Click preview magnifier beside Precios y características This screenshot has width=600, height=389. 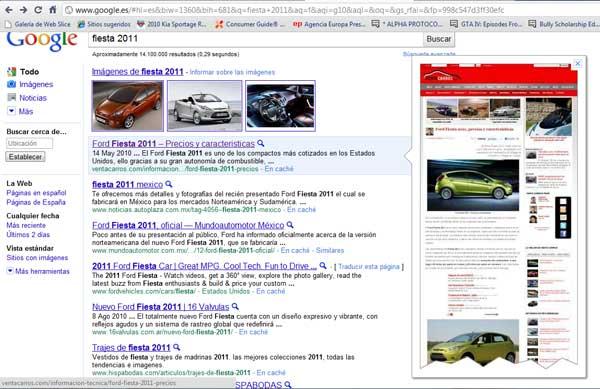[261, 143]
